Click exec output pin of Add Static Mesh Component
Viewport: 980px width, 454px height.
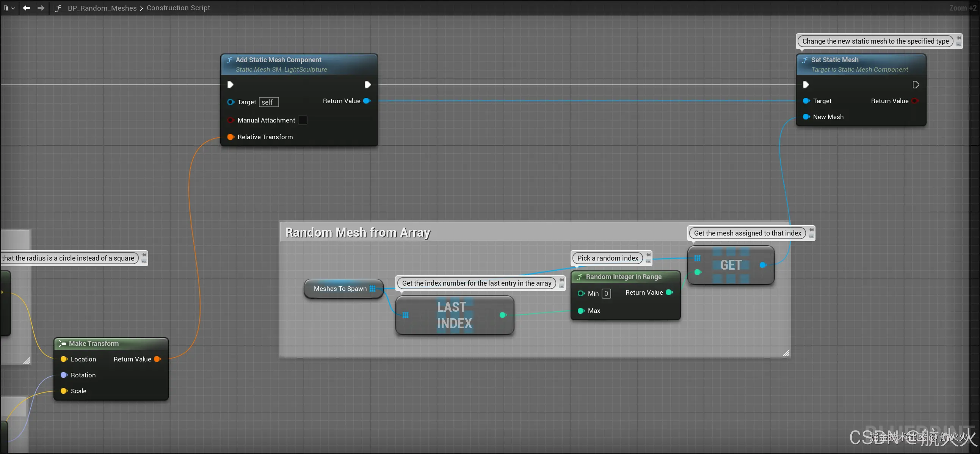(367, 85)
